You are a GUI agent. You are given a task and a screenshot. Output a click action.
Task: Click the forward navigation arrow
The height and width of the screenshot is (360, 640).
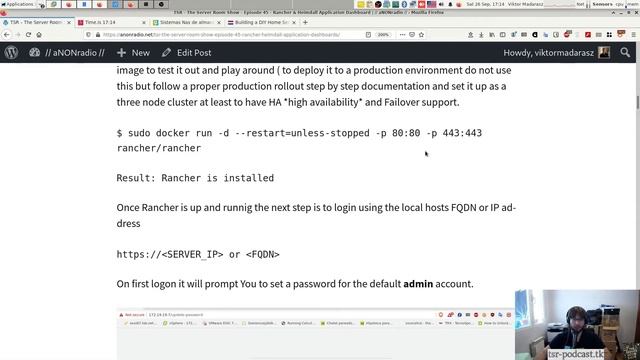(x=18, y=35)
